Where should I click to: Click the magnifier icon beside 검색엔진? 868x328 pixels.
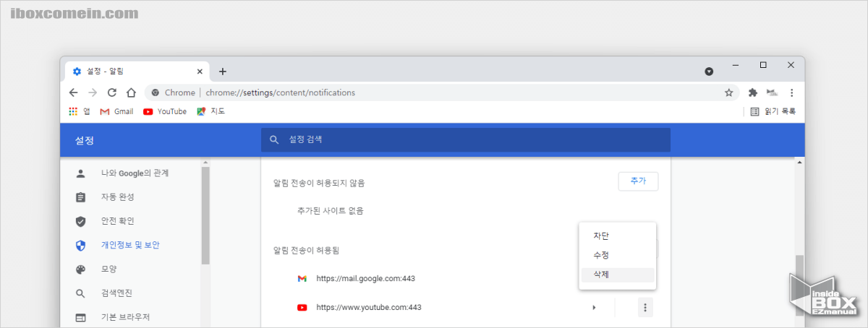(80, 293)
